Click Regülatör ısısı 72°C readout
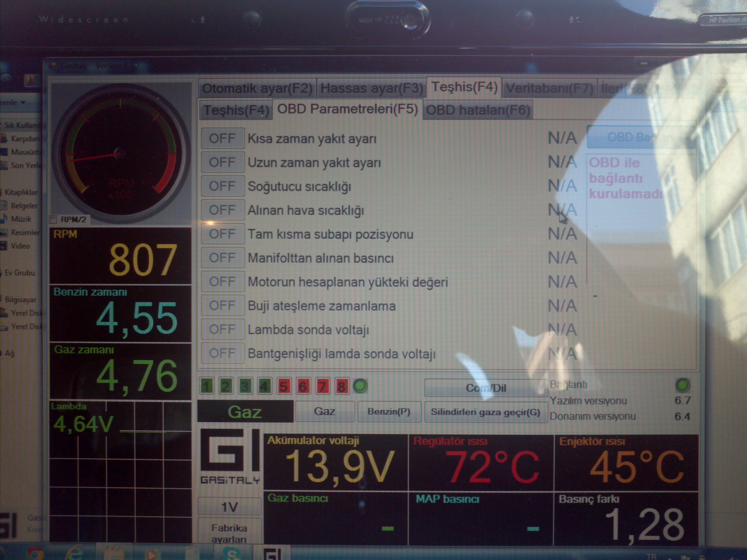This screenshot has width=747, height=560. tap(481, 462)
